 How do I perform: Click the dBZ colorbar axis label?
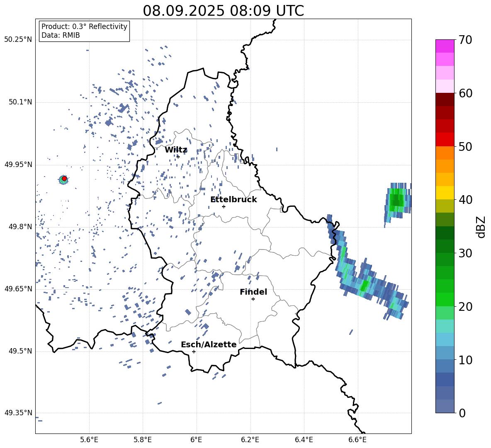click(481, 227)
